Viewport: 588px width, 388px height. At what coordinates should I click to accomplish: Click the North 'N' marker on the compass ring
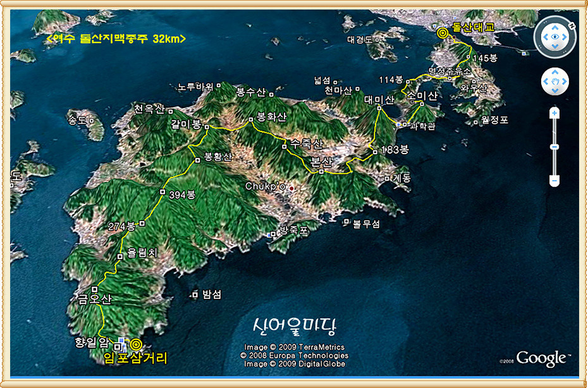[x=573, y=25]
